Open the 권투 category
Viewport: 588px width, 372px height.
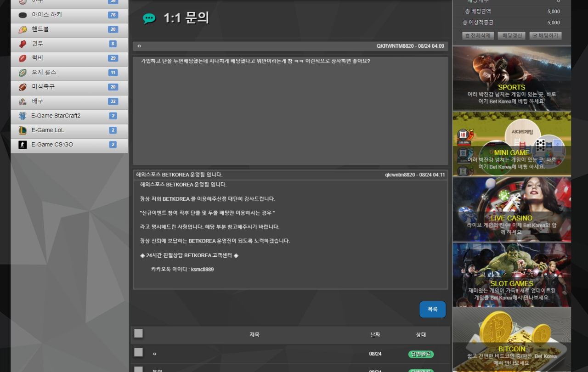[x=69, y=44]
